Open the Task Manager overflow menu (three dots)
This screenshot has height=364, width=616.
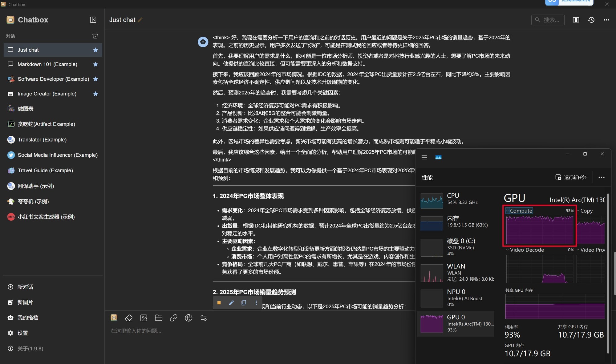pyautogui.click(x=601, y=177)
